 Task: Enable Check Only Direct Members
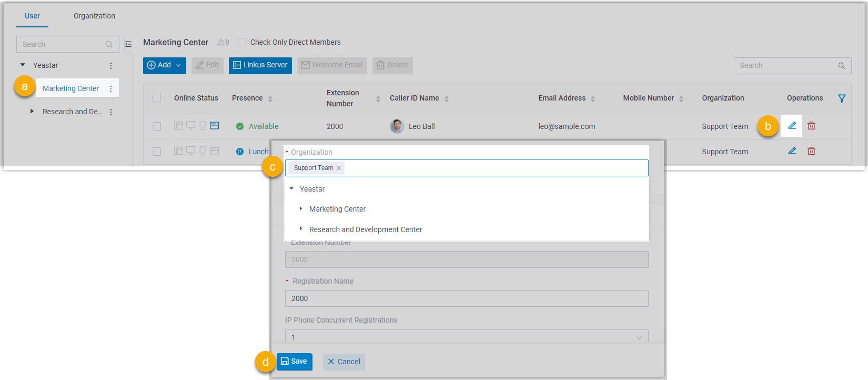(242, 42)
